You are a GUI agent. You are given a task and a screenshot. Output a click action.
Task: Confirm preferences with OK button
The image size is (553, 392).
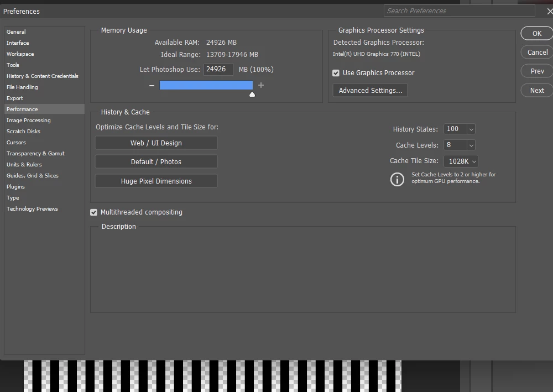pyautogui.click(x=537, y=34)
